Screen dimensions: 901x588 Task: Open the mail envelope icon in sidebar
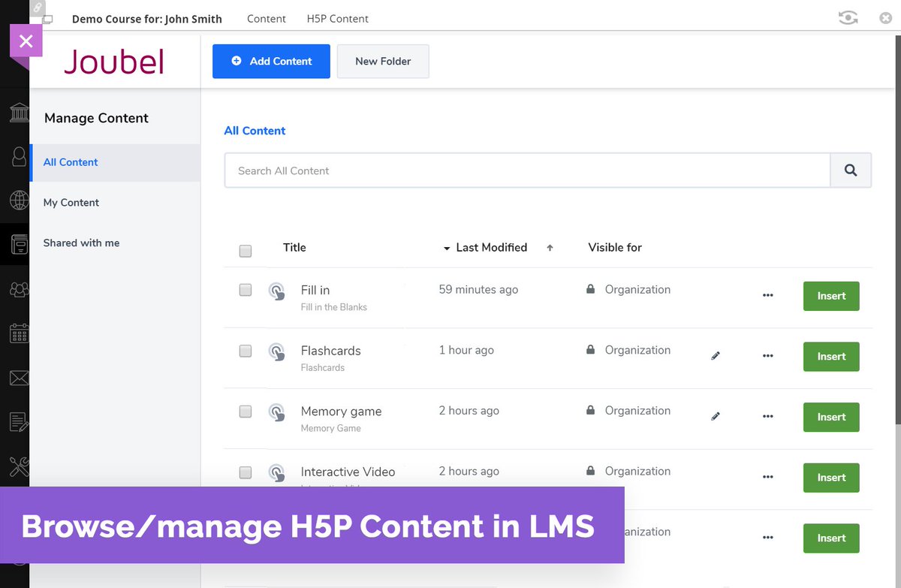(19, 378)
